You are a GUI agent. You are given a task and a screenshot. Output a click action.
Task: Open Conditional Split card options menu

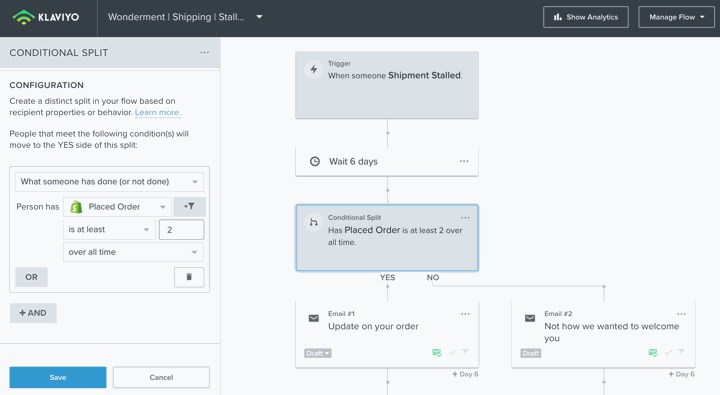point(465,218)
